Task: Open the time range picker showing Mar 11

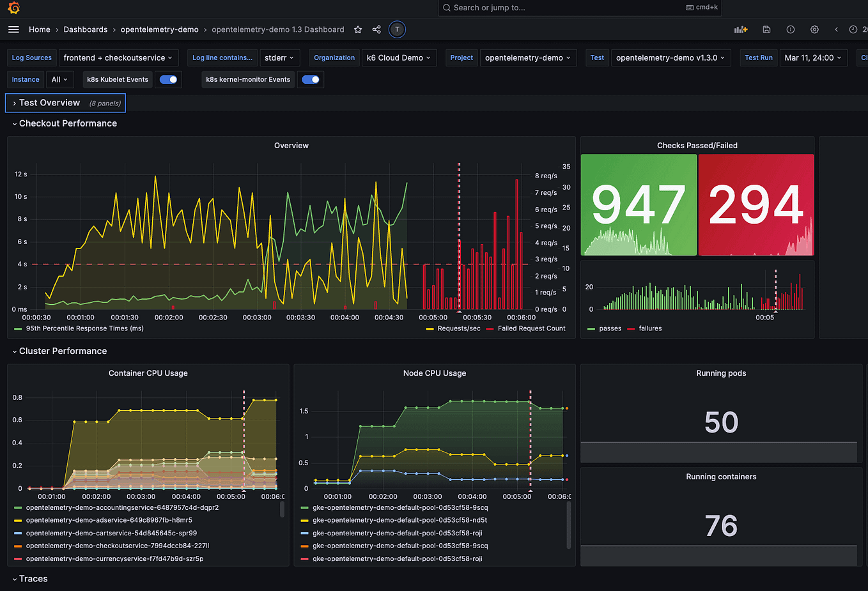Action: pyautogui.click(x=813, y=58)
